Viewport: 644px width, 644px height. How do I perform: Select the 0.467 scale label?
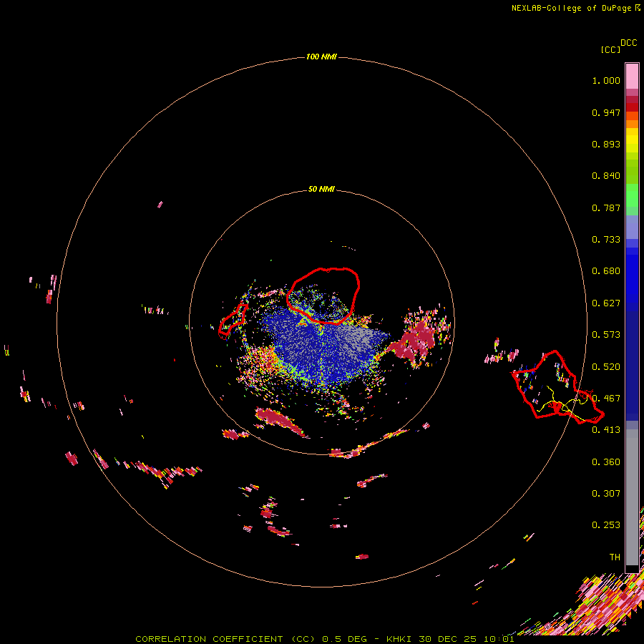click(606, 399)
